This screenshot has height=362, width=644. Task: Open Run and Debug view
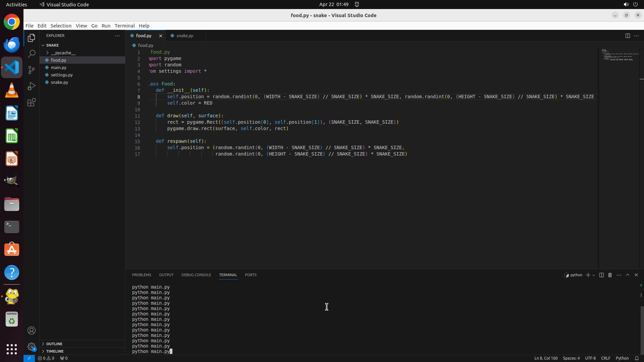point(32,86)
